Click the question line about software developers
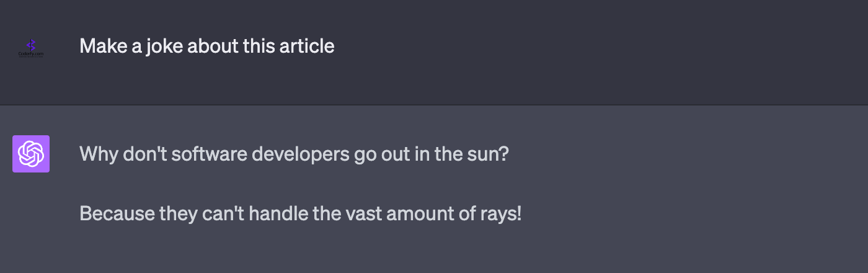This screenshot has height=273, width=868. 294,154
